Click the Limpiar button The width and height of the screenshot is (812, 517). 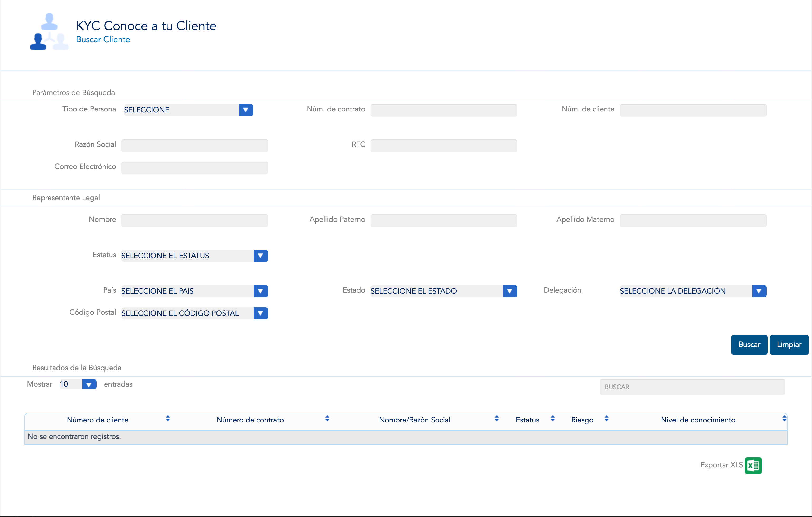tap(789, 345)
